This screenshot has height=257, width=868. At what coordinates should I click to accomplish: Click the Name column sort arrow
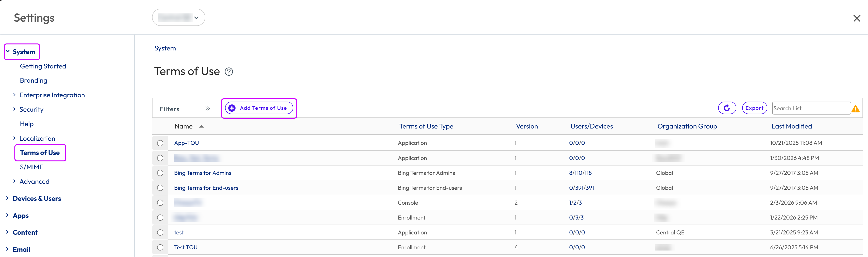202,126
